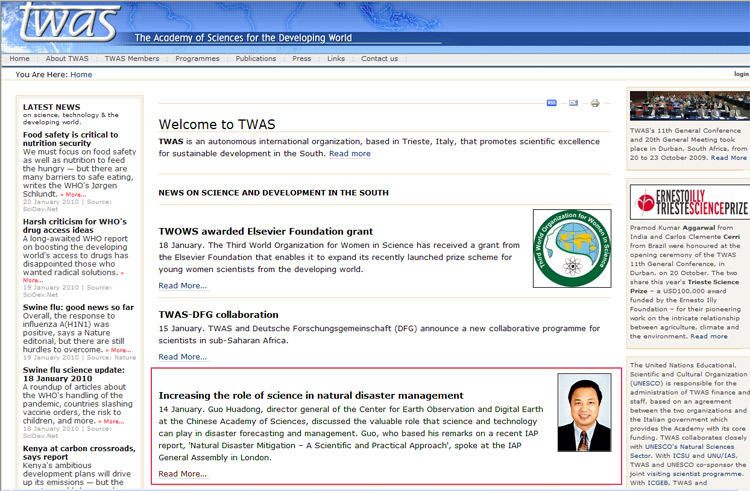This screenshot has height=491, width=750.
Task: Go to Contact us page
Action: pyautogui.click(x=379, y=58)
